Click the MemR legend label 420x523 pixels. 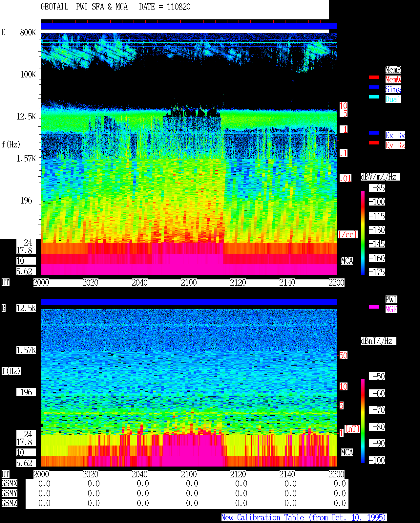tap(393, 70)
